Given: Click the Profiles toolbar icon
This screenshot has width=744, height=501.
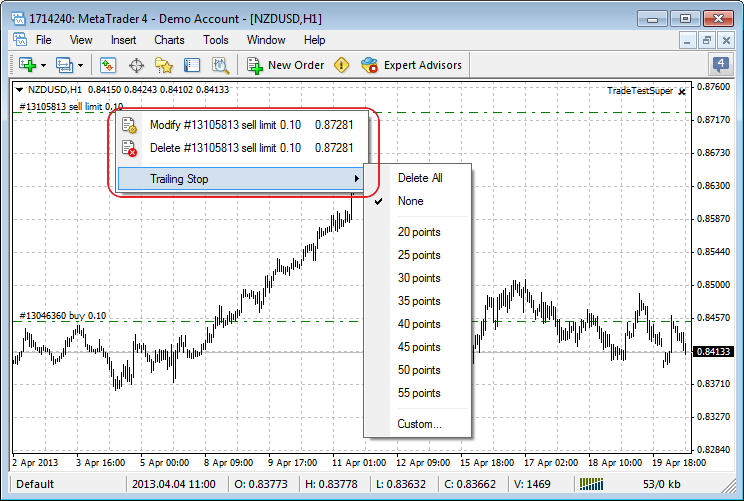Looking at the screenshot, I should tap(65, 65).
